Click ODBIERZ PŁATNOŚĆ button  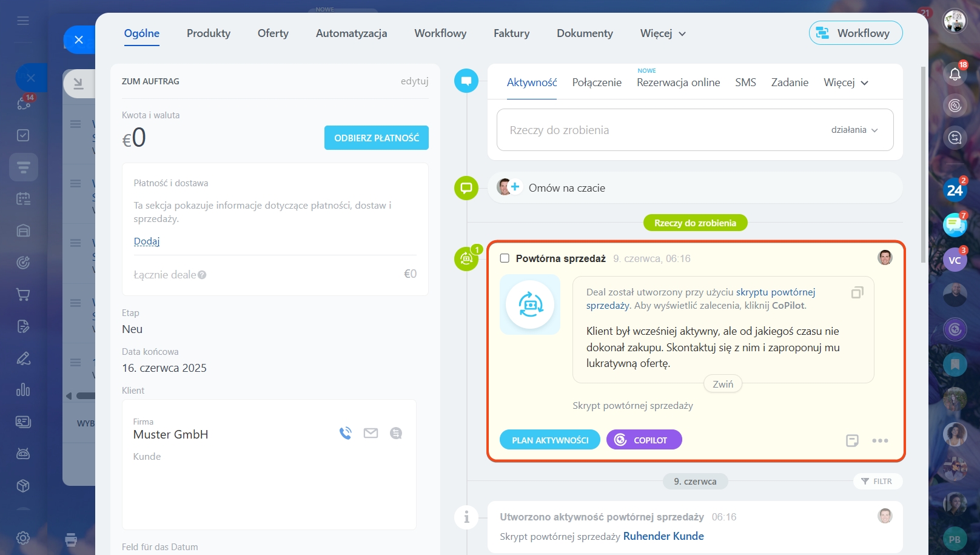377,138
